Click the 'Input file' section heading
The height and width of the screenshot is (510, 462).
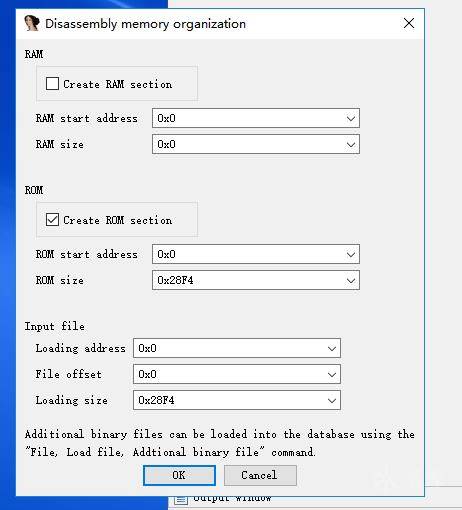point(55,326)
